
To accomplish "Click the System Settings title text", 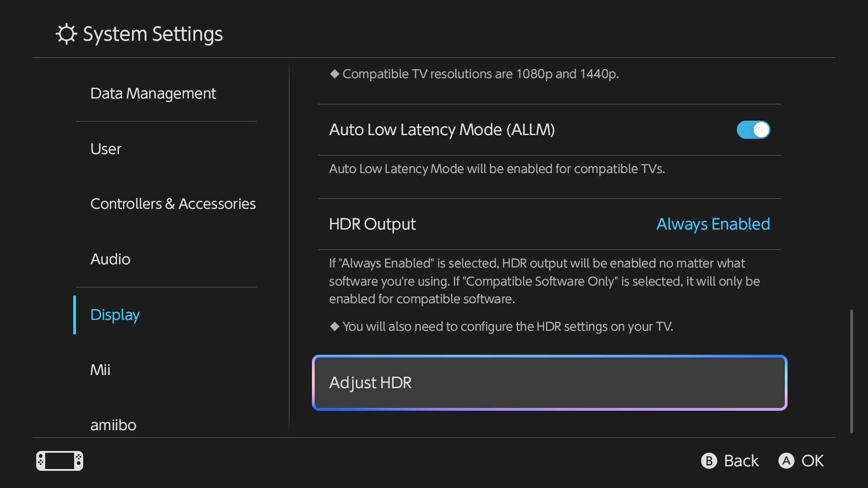I will pos(153,34).
